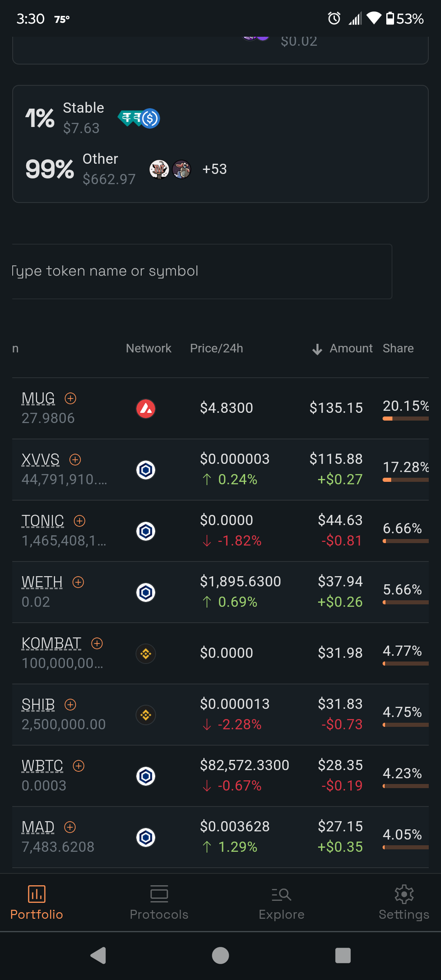
Task: Switch to the Explore tab
Action: [281, 902]
